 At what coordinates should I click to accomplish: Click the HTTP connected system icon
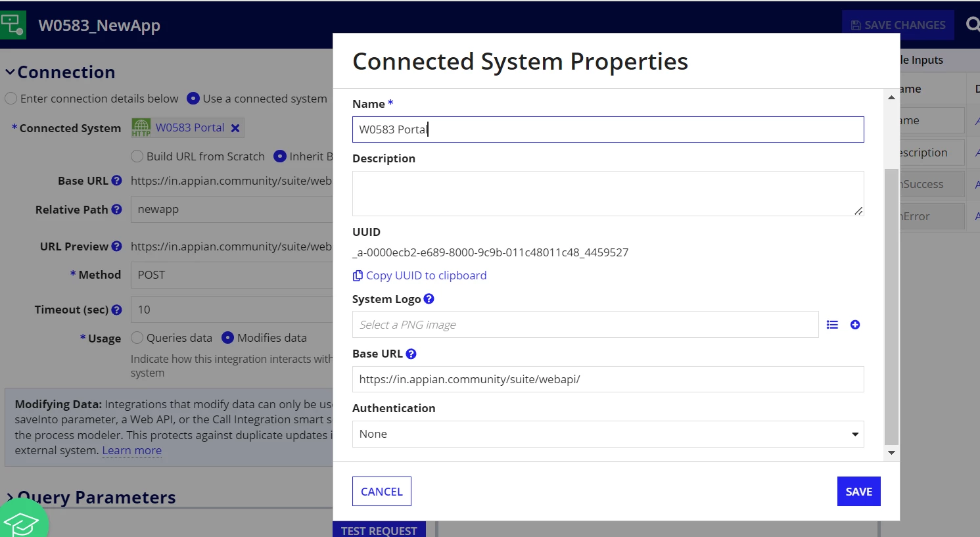[141, 128]
